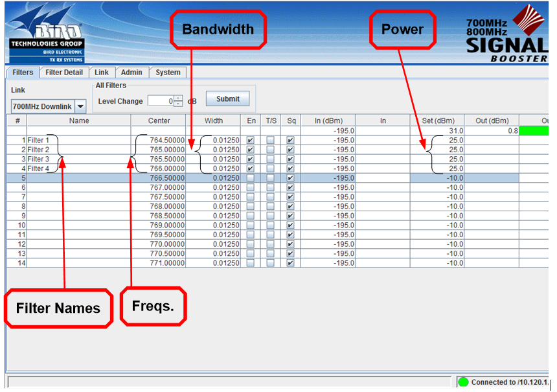The height and width of the screenshot is (392, 557).
Task: Disable En checkbox for Filter 2
Action: coord(251,150)
